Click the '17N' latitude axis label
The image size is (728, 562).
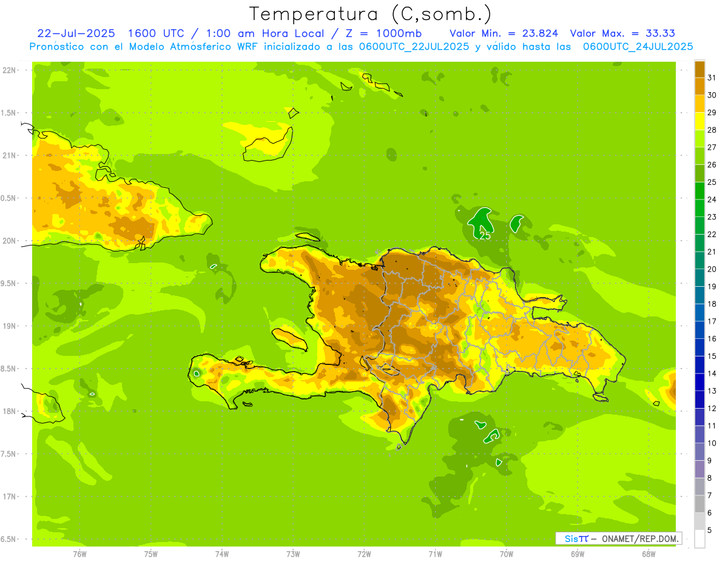pyautogui.click(x=10, y=497)
